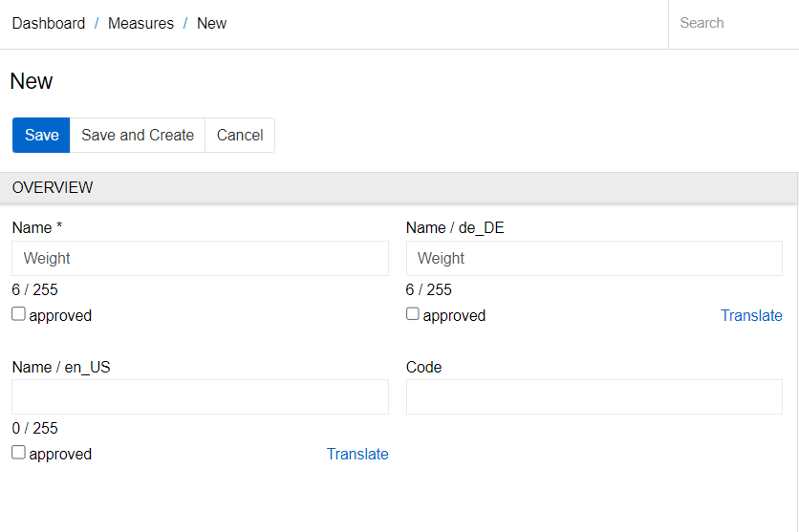
Task: Tick the approved checkbox for de_DE
Action: (x=412, y=314)
